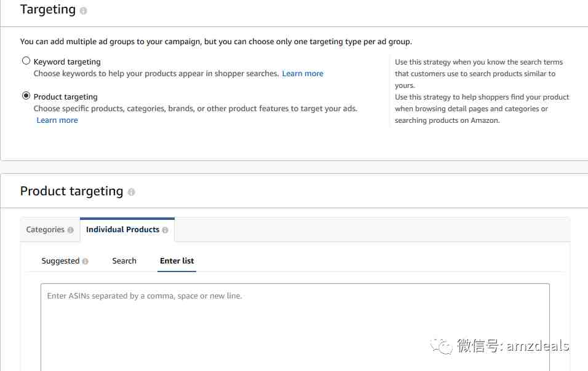Screen dimensions: 588x371
Task: Click the info icon on the Individual Products tab
Action: point(165,230)
